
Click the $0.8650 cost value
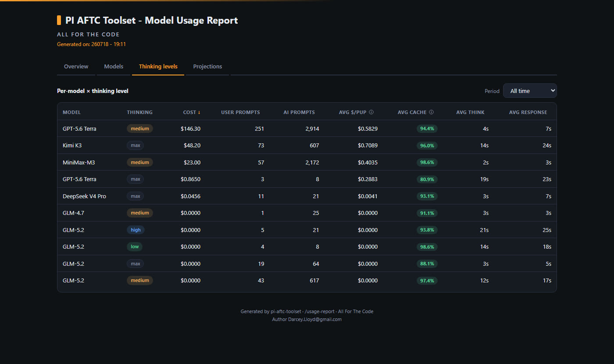click(190, 179)
